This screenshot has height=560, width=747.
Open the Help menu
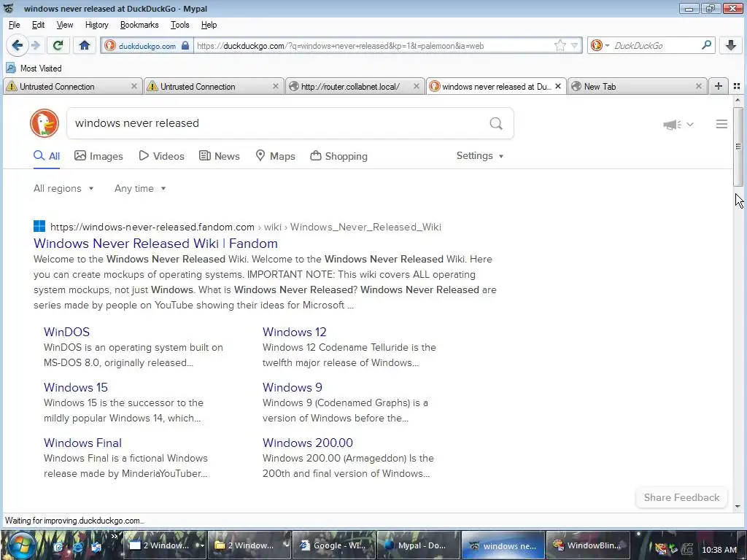point(209,25)
